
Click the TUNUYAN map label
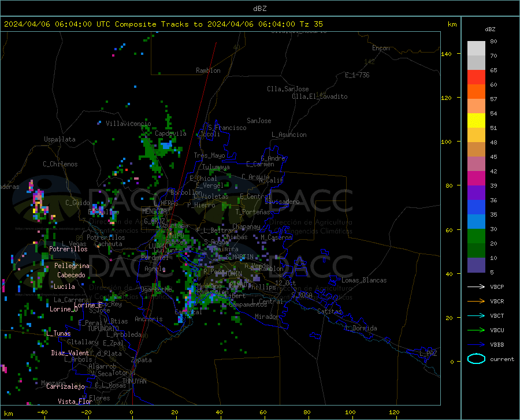point(134,381)
